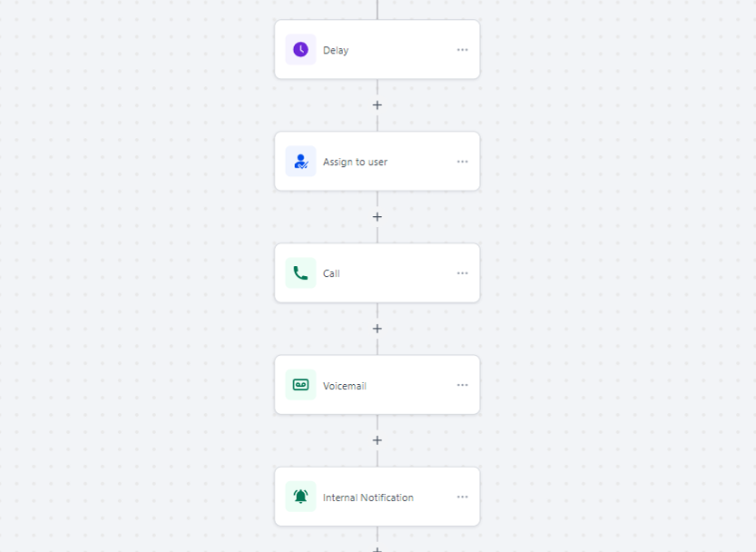Click the purple clock Delay icon
Image resolution: width=756 pixels, height=552 pixels.
(300, 50)
